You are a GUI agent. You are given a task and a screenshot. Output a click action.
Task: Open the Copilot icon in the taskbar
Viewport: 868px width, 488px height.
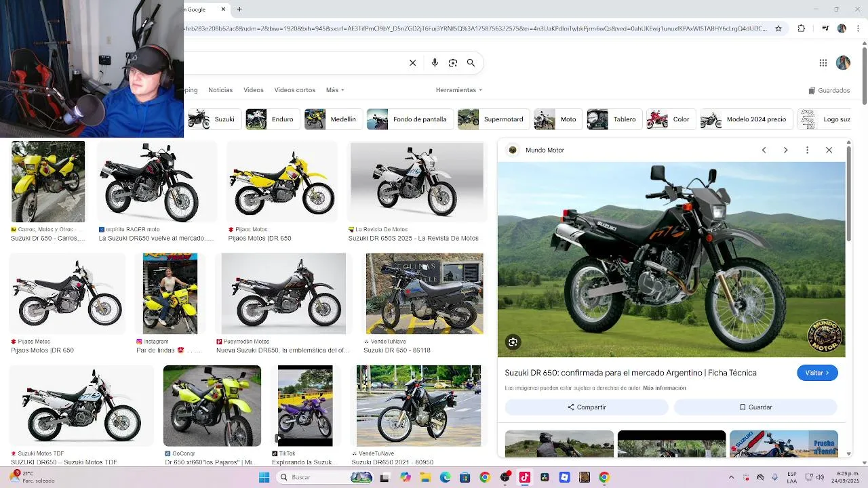click(406, 477)
